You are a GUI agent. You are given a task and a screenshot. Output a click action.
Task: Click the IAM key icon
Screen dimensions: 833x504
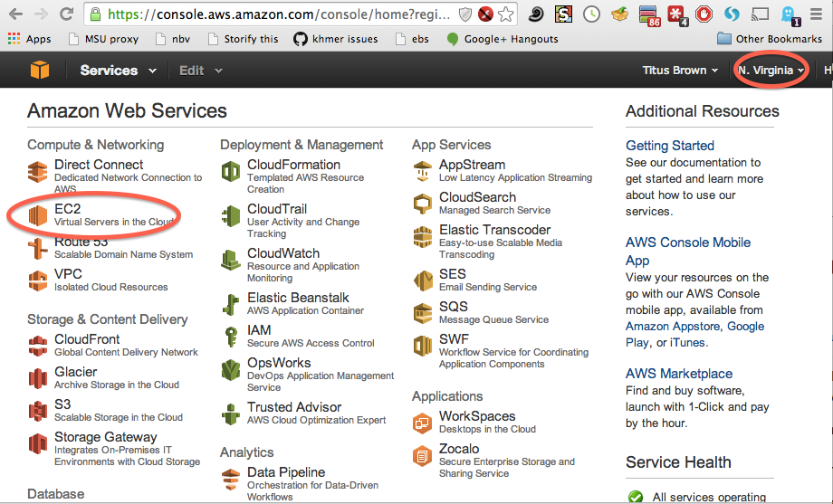point(231,338)
